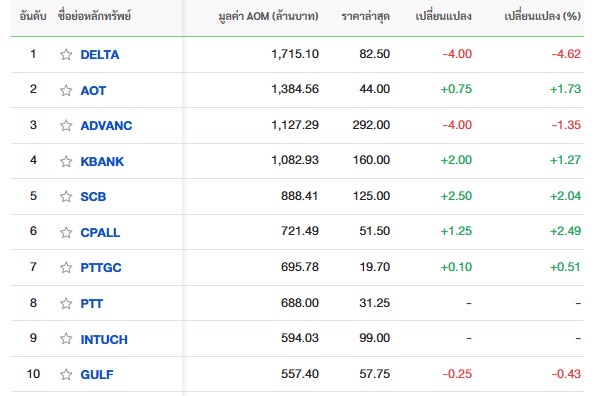The image size is (602, 396).
Task: Open the AOT stock page
Action: (93, 91)
